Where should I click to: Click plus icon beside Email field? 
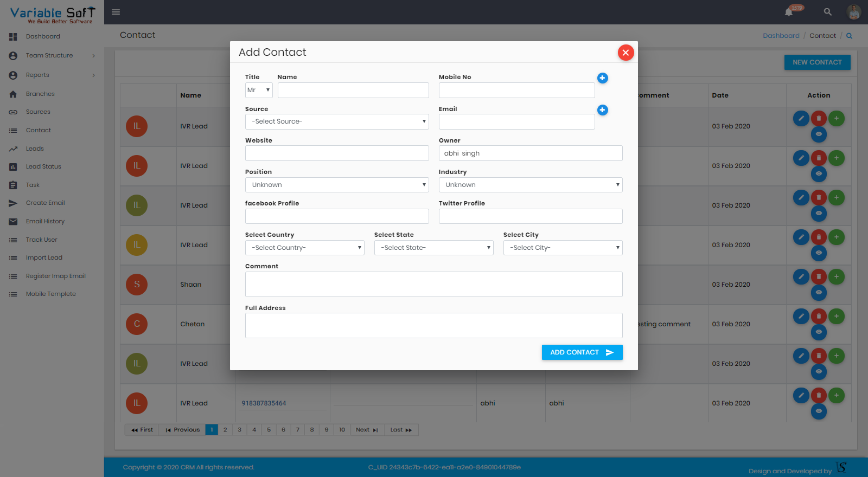point(602,110)
